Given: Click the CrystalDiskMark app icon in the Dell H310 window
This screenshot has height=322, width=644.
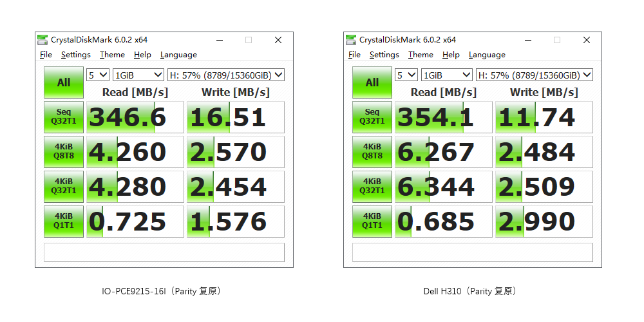Looking at the screenshot, I should click(x=351, y=40).
